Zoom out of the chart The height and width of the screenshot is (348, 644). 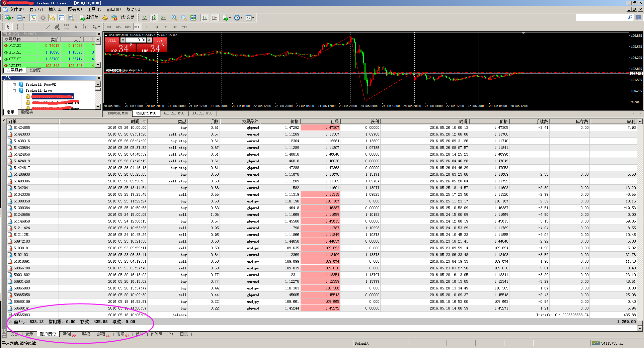pos(184,18)
